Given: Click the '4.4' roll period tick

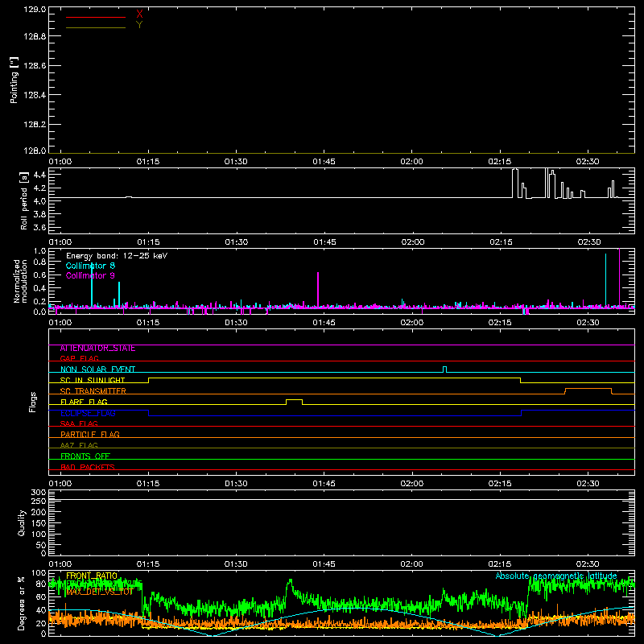Looking at the screenshot, I should 39,175.
